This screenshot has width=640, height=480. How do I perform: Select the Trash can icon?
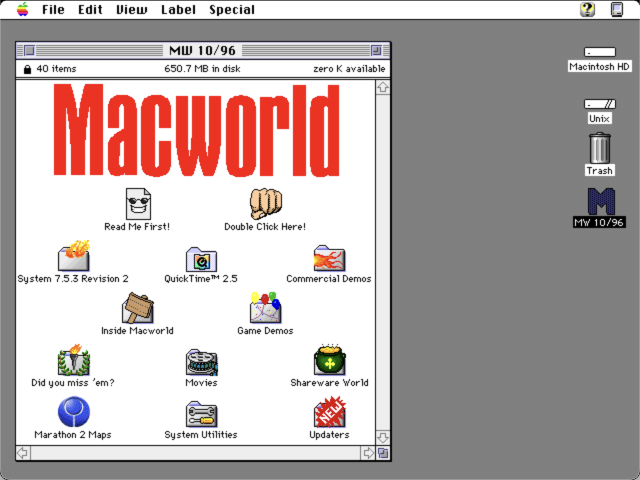click(600, 148)
